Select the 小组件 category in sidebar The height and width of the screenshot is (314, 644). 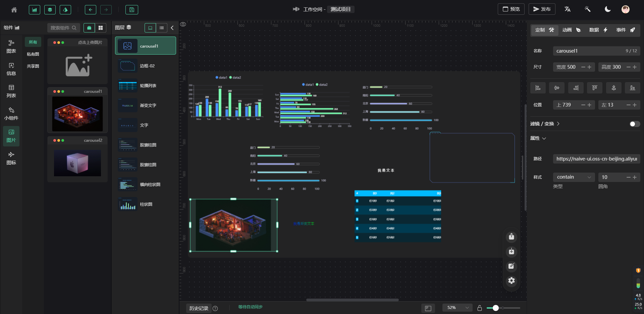[x=11, y=114]
